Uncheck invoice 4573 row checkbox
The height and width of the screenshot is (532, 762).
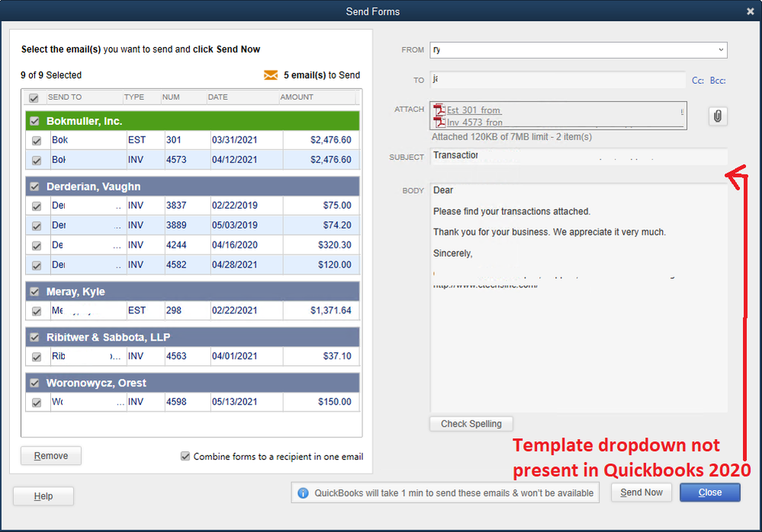pyautogui.click(x=37, y=161)
